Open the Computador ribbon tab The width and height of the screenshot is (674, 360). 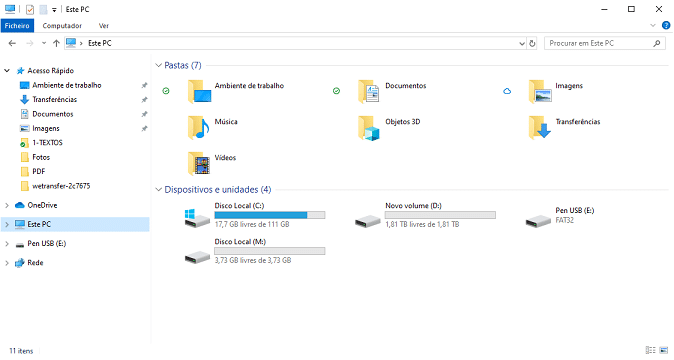pyautogui.click(x=62, y=26)
